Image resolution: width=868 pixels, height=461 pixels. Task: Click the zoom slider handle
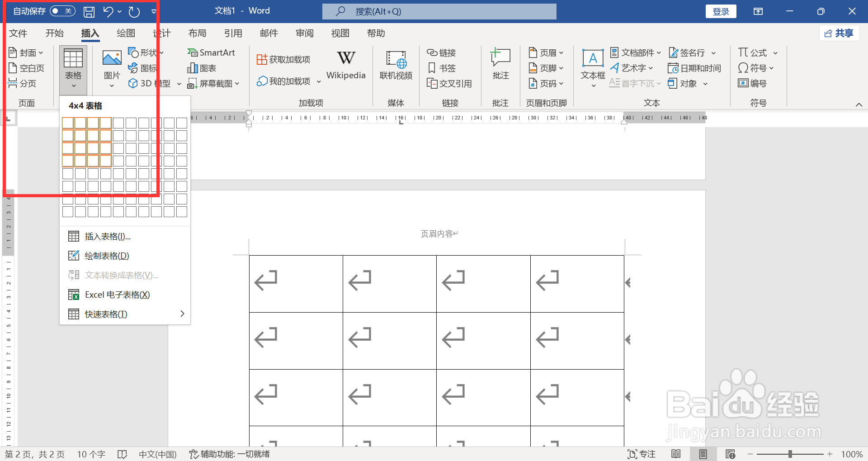pyautogui.click(x=790, y=454)
